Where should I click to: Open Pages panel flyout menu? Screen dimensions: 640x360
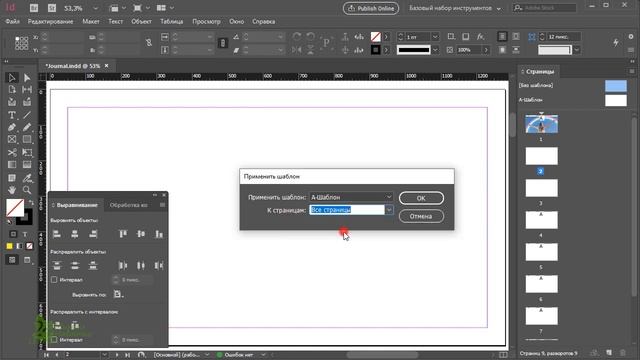click(631, 71)
